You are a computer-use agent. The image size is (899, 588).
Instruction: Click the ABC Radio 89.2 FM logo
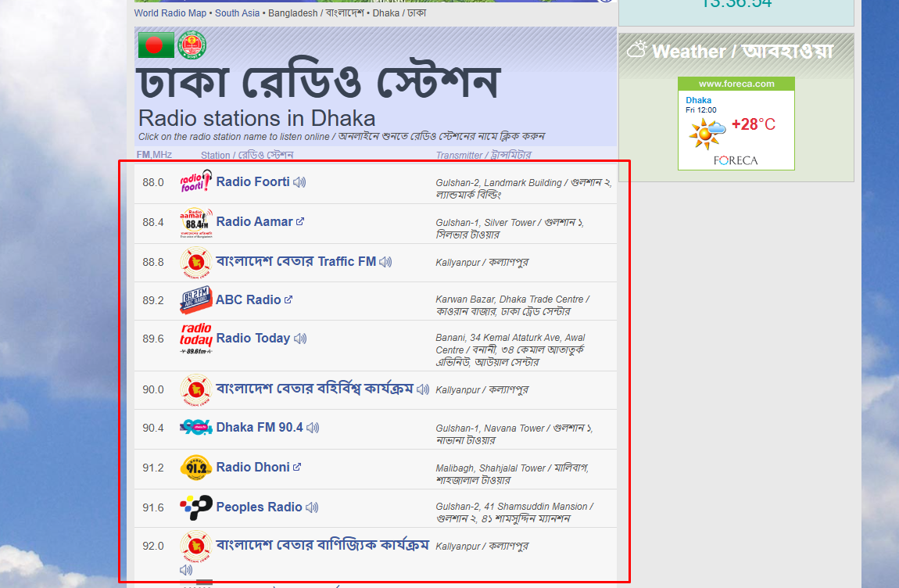point(196,299)
